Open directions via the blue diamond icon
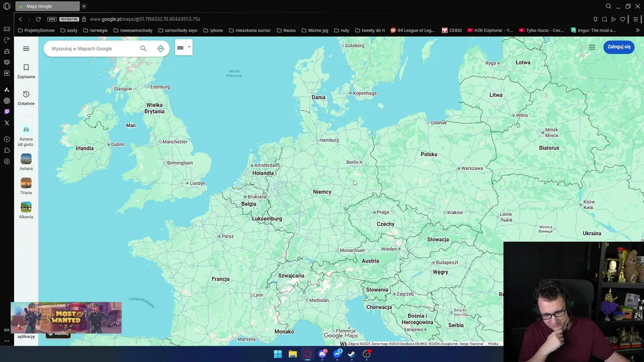Image resolution: width=644 pixels, height=362 pixels. [x=160, y=48]
